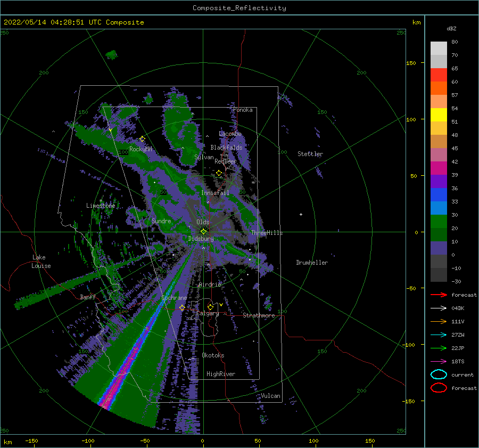479x448 pixels.
Task: Click the ThreeHills label
Action: [267, 233]
